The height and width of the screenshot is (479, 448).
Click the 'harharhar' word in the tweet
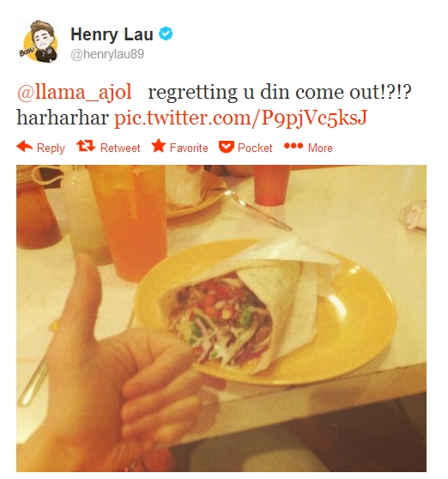tap(63, 118)
